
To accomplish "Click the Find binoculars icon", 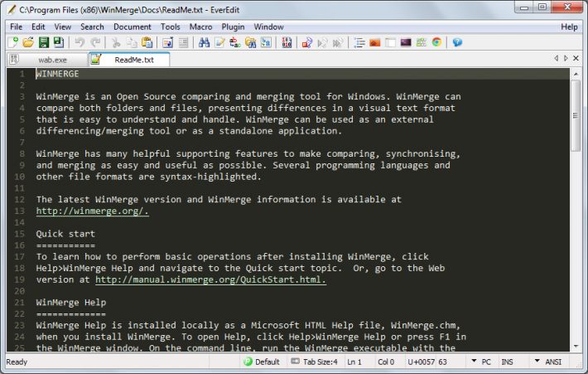I will pyautogui.click(x=204, y=42).
